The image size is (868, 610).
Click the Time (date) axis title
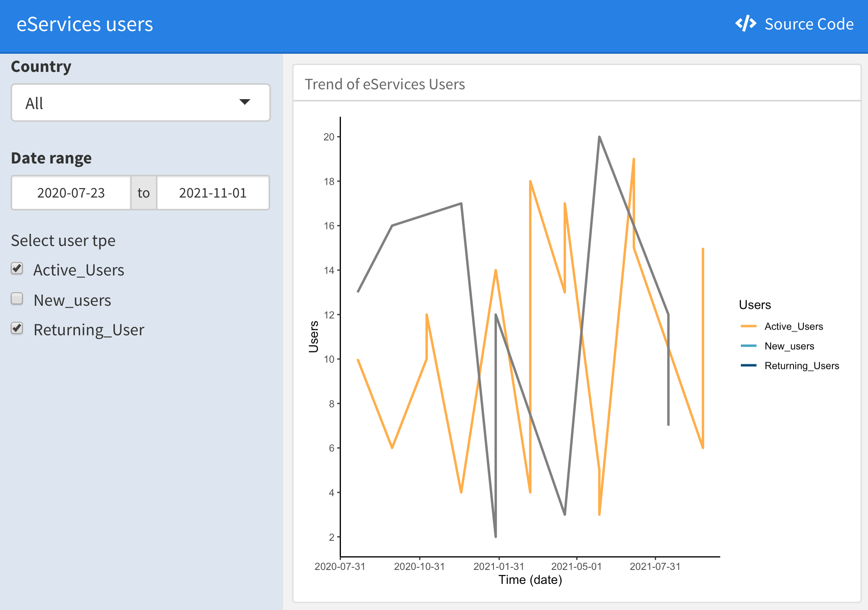tap(530, 580)
